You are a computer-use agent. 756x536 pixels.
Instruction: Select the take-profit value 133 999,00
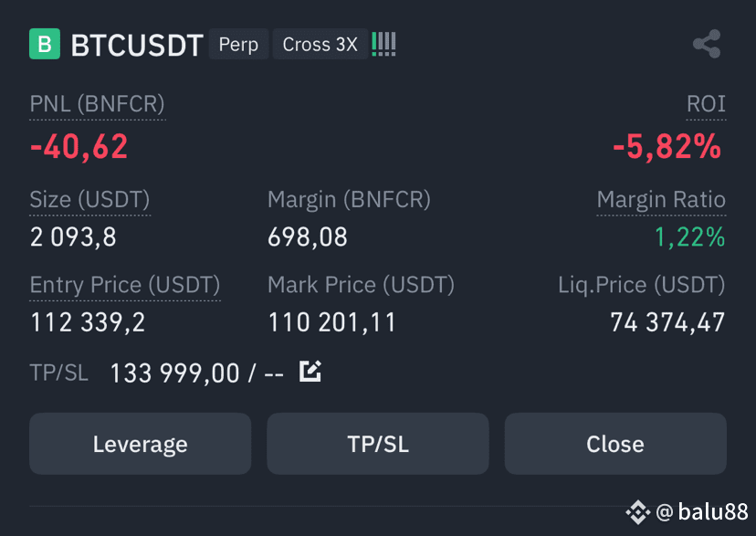175,373
